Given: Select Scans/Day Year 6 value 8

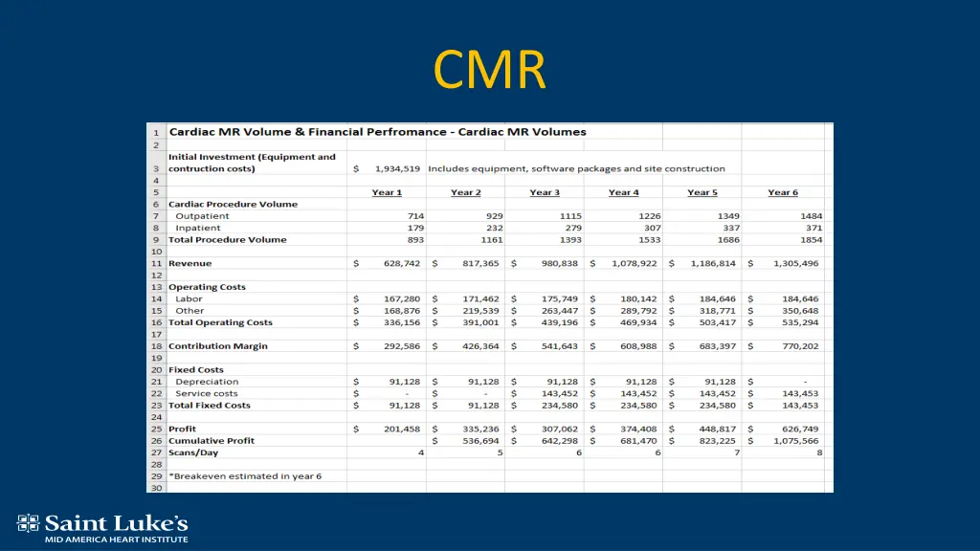Looking at the screenshot, I should (x=819, y=452).
